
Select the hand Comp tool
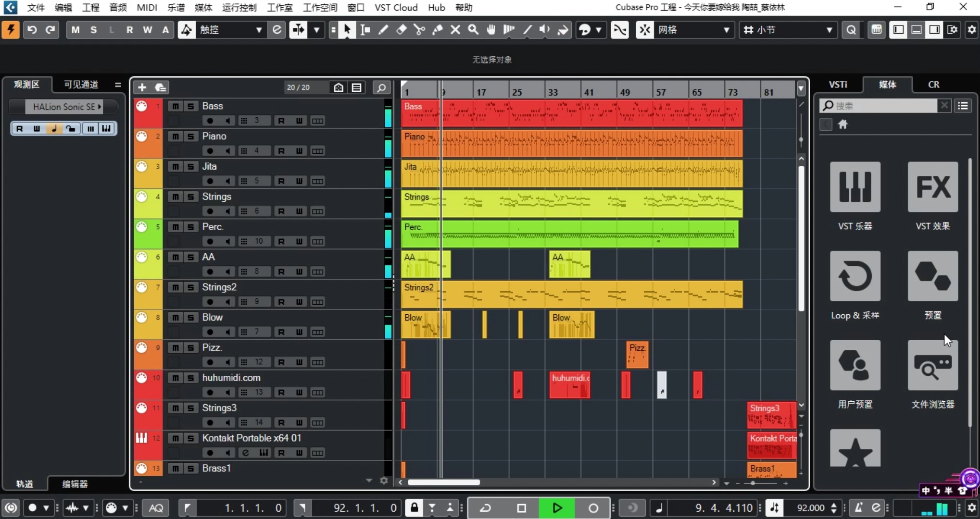point(491,30)
